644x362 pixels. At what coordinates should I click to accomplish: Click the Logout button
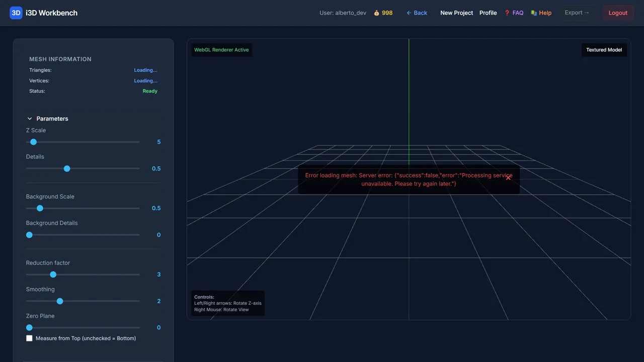(x=618, y=13)
